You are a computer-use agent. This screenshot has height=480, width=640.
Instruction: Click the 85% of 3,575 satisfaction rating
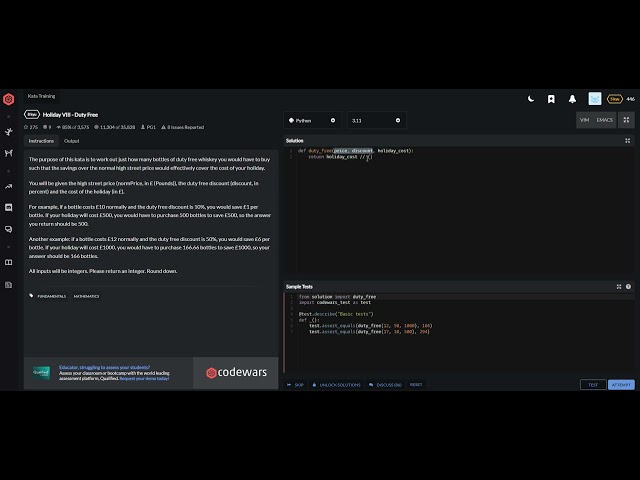click(73, 127)
